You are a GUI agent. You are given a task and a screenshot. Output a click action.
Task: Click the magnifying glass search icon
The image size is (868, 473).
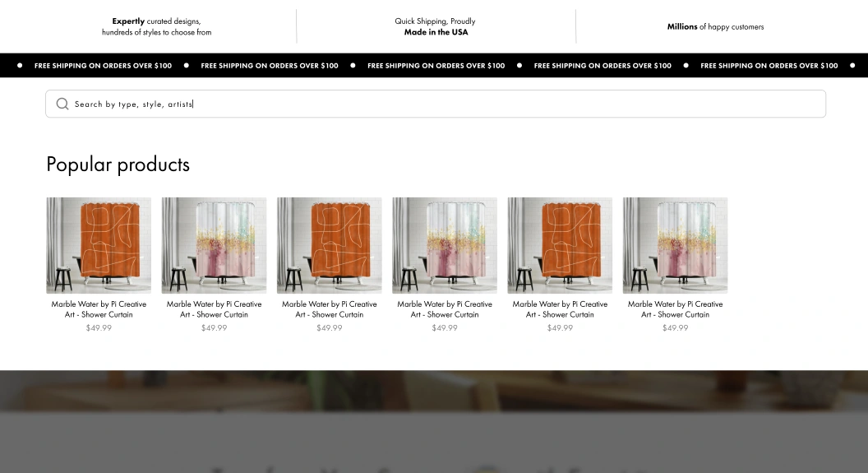click(62, 104)
